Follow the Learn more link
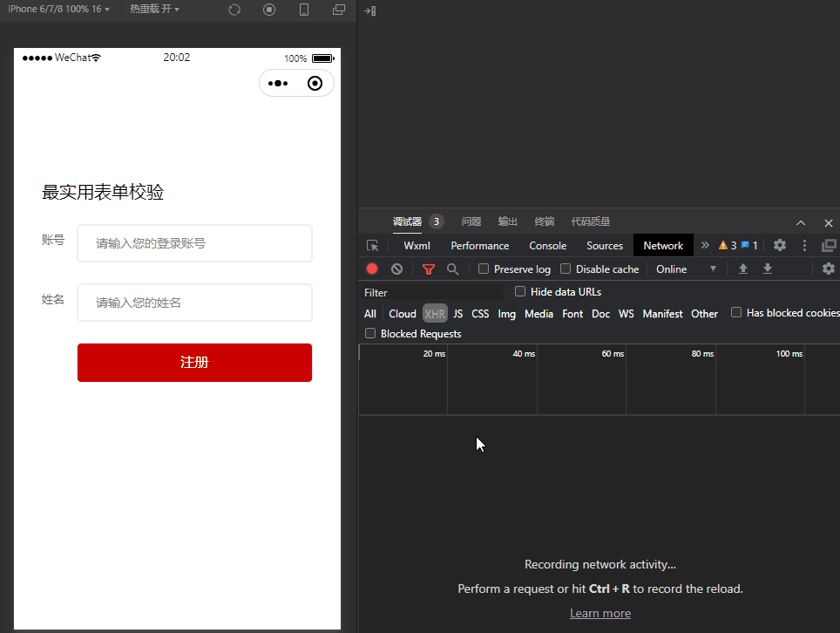This screenshot has width=840, height=633. coord(600,613)
